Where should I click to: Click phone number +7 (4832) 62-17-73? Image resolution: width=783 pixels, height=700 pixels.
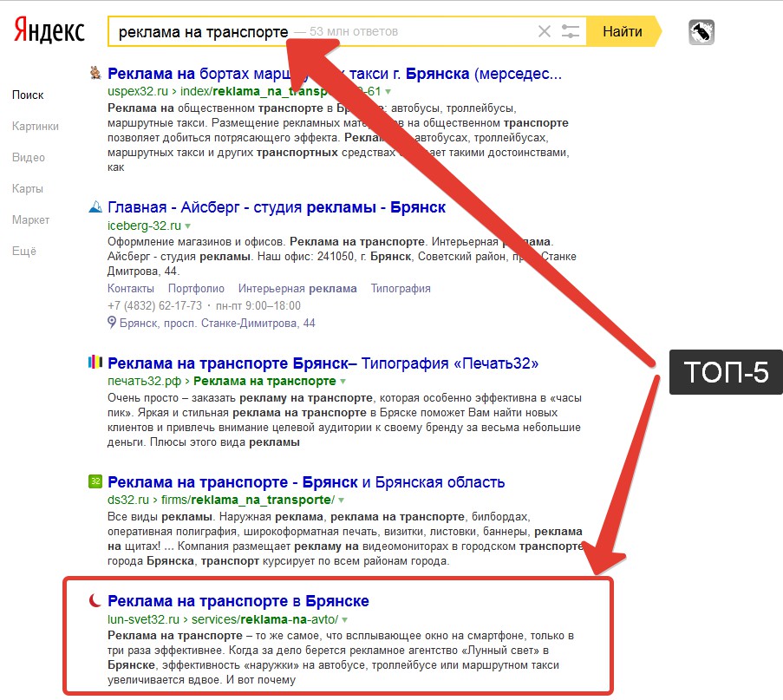(x=155, y=306)
